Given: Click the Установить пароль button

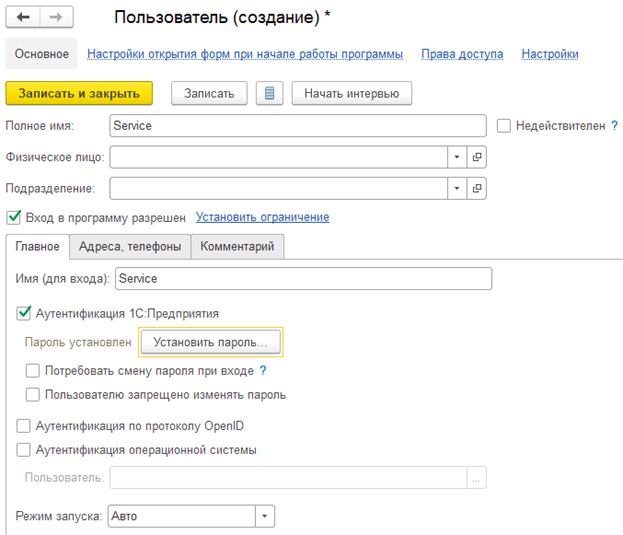Looking at the screenshot, I should (210, 342).
